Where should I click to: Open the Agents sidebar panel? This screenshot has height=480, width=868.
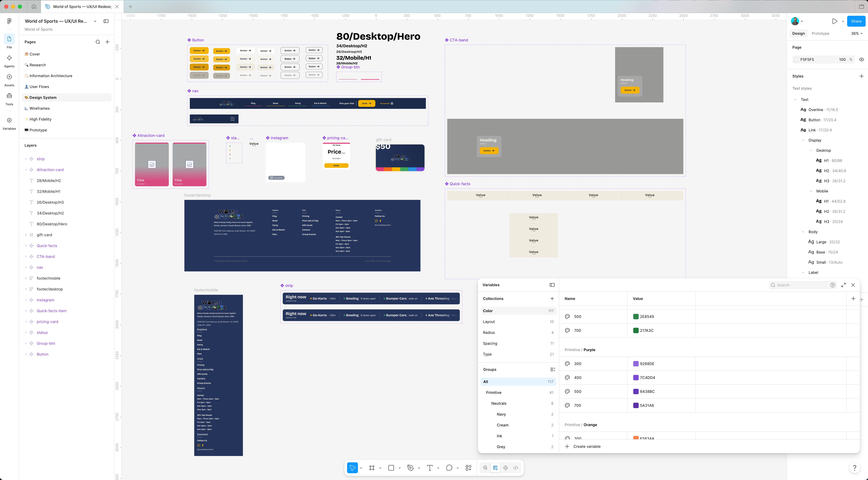click(x=9, y=61)
